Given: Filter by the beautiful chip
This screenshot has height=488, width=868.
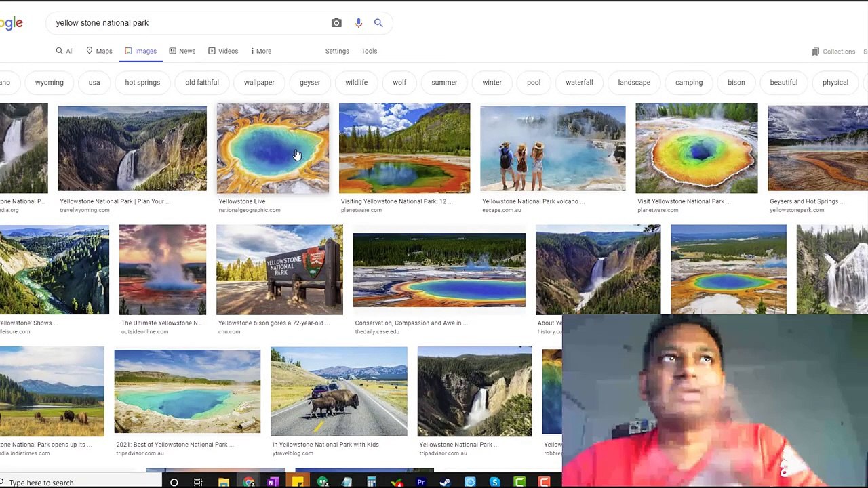Looking at the screenshot, I should 784,83.
